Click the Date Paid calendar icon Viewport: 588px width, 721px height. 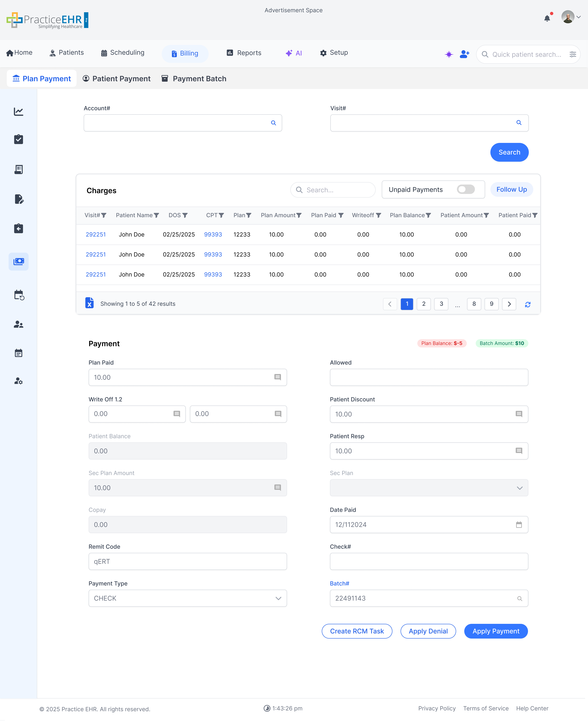[519, 525]
